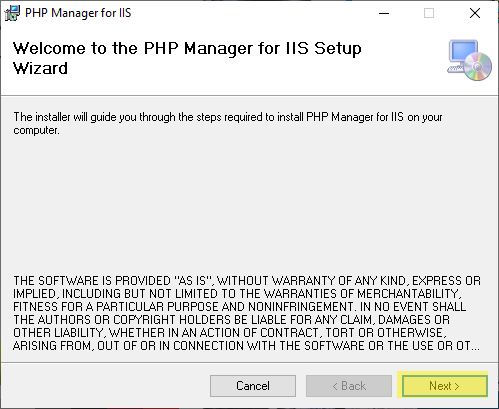Click the blue monitor in banner graphic
This screenshot has height=409, width=499.
pyautogui.click(x=463, y=52)
